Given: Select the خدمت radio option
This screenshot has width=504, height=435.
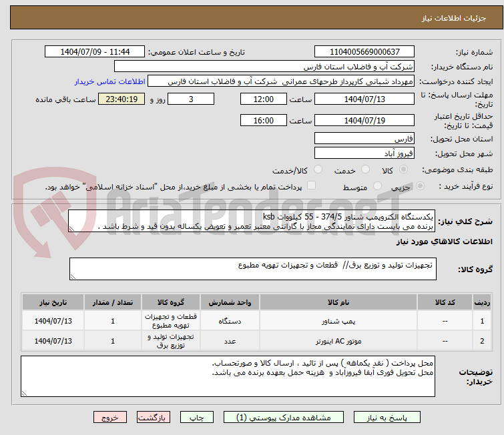Looking at the screenshot, I should [365, 169].
